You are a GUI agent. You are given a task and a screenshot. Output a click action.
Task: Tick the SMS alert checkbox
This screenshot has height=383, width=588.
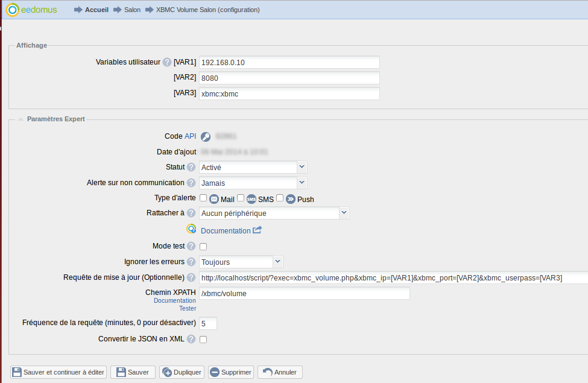[241, 198]
